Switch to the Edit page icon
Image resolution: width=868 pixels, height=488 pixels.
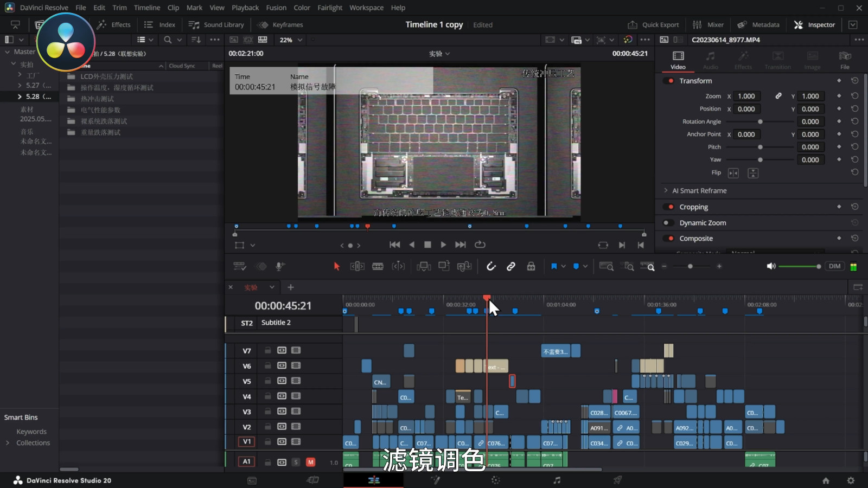point(374,480)
